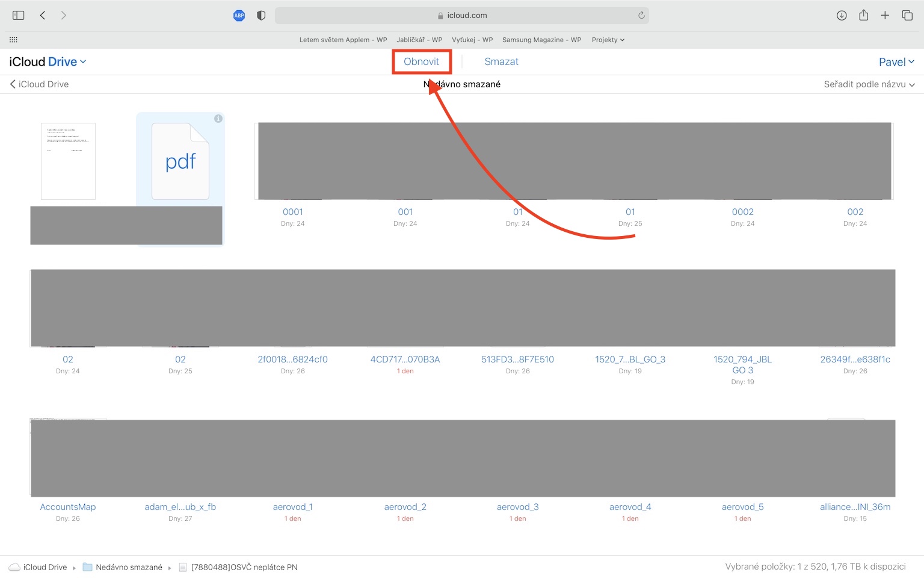
Task: Select the file 1520_7...BL_GO_3
Action: point(630,359)
